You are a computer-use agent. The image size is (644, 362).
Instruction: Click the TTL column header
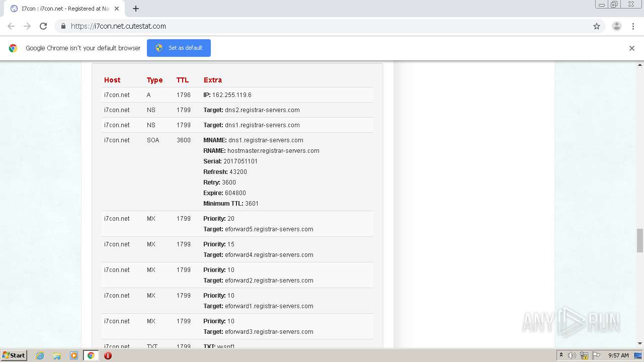[183, 80]
